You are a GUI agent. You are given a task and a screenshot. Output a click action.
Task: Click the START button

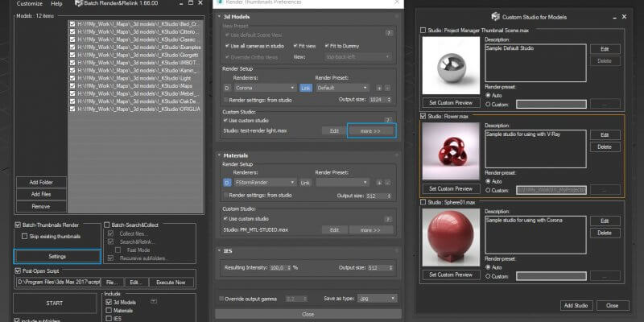(x=55, y=303)
